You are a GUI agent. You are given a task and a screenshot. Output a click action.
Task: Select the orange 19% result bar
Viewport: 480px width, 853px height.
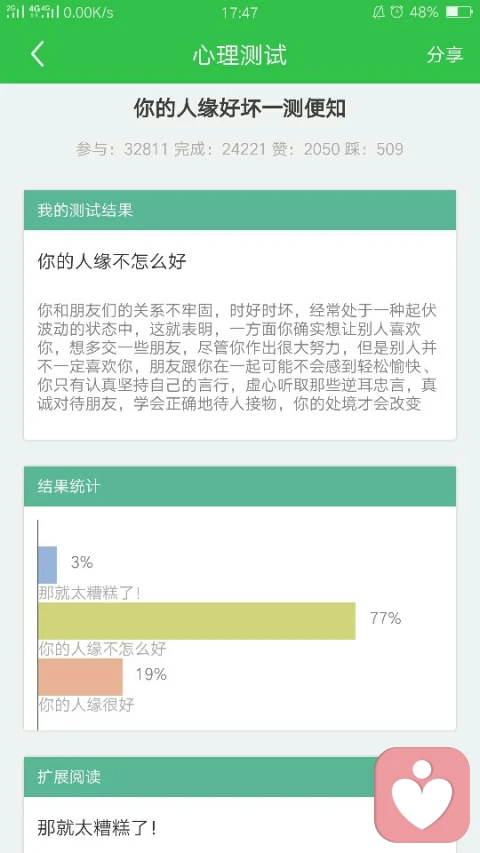(80, 677)
